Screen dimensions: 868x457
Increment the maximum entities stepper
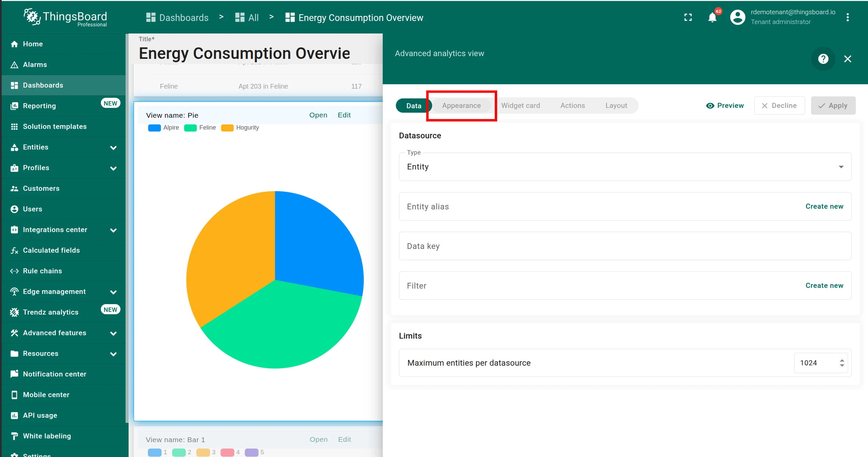[x=842, y=361]
